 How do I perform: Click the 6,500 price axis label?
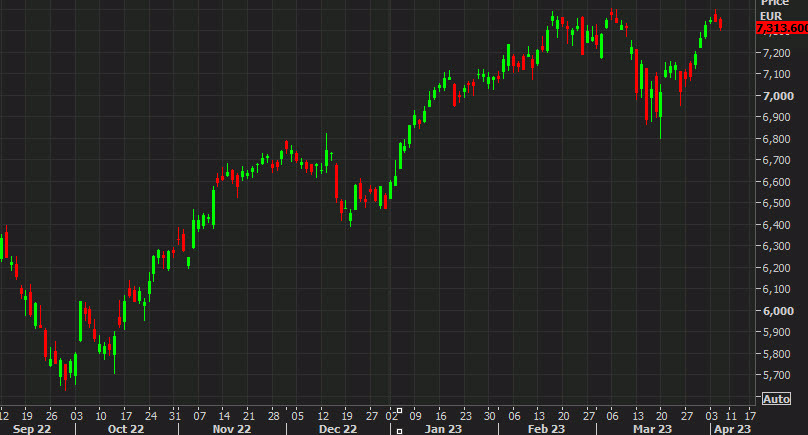(777, 203)
